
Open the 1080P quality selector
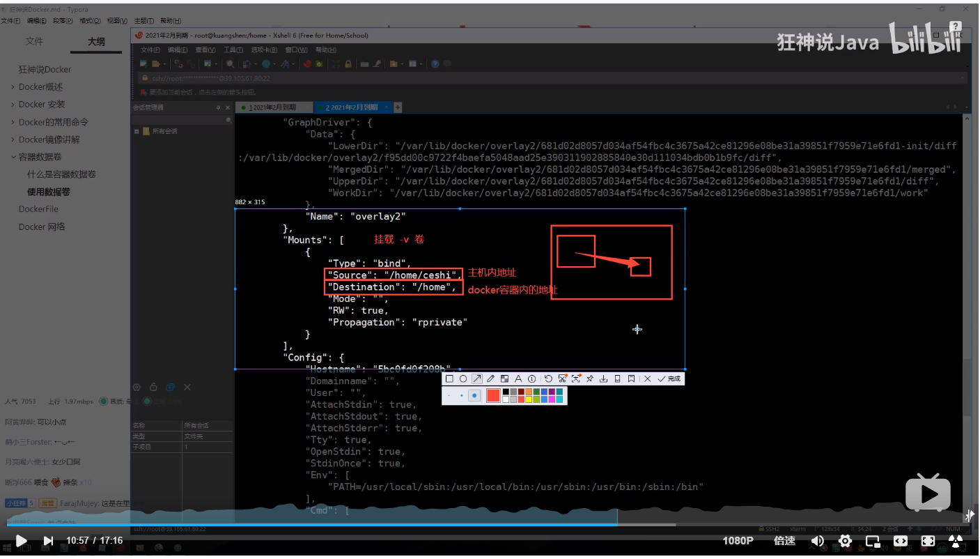738,540
